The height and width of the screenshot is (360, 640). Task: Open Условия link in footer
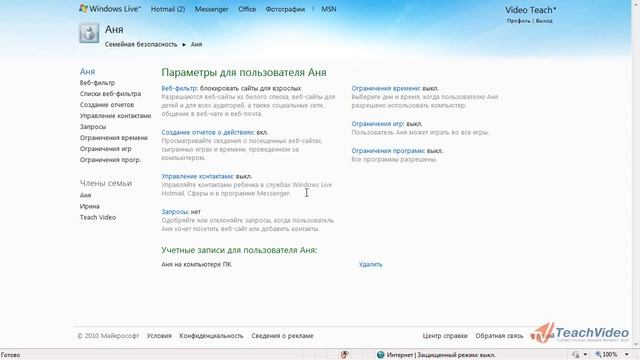(x=159, y=336)
